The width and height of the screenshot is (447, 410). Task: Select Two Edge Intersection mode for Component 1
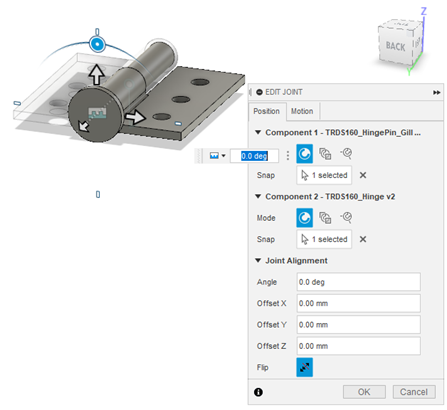[346, 153]
